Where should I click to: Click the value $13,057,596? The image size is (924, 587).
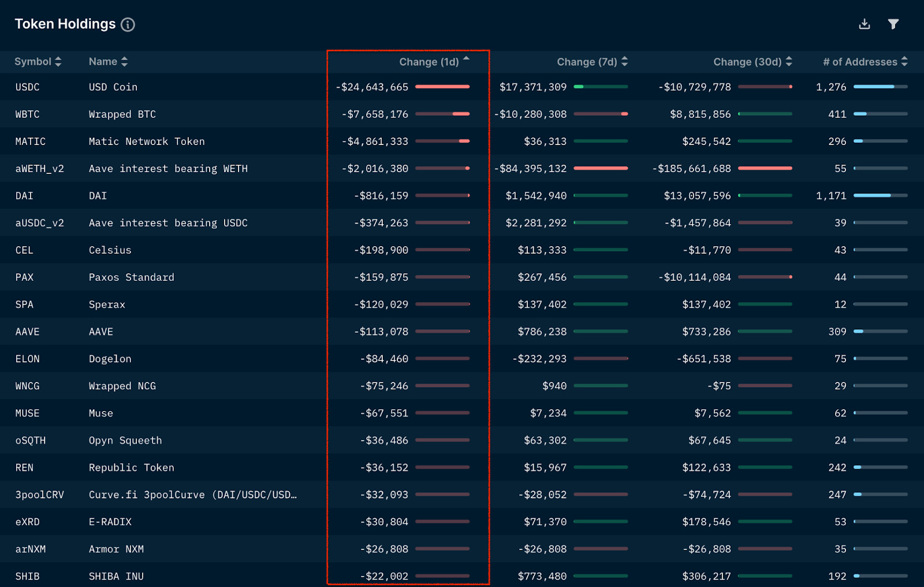click(698, 196)
